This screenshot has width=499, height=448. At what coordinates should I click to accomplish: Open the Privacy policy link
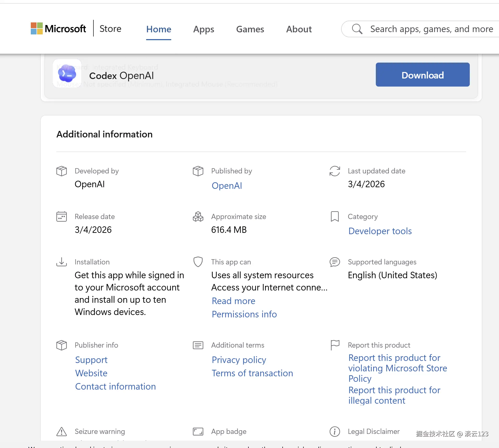coord(239,360)
